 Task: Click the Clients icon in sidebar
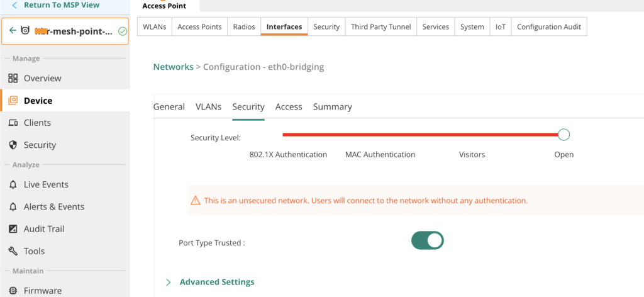click(13, 123)
